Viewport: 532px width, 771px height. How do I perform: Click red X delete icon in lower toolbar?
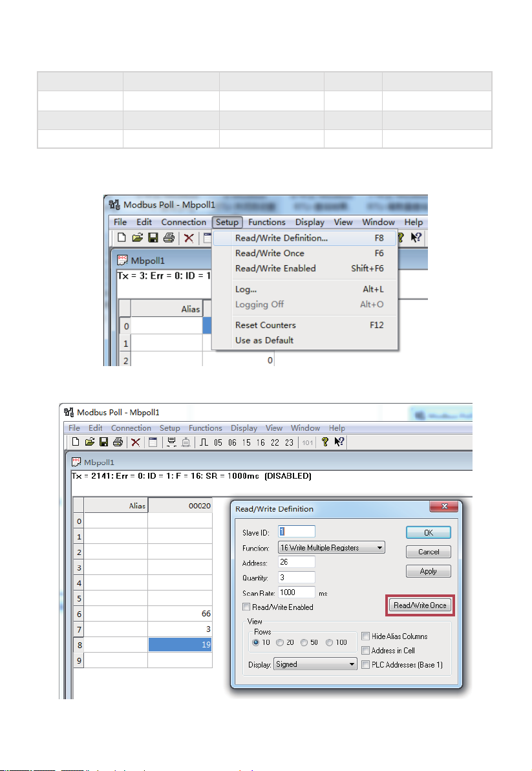pos(136,442)
